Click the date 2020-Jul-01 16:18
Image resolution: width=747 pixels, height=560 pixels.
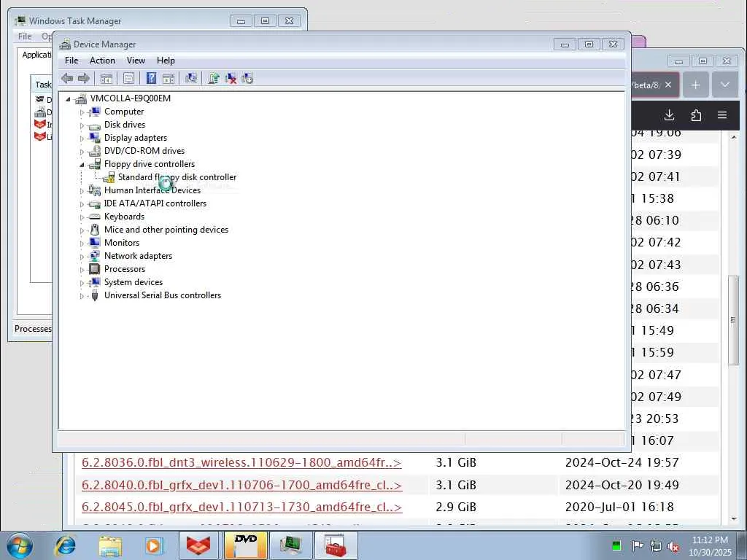coord(619,507)
